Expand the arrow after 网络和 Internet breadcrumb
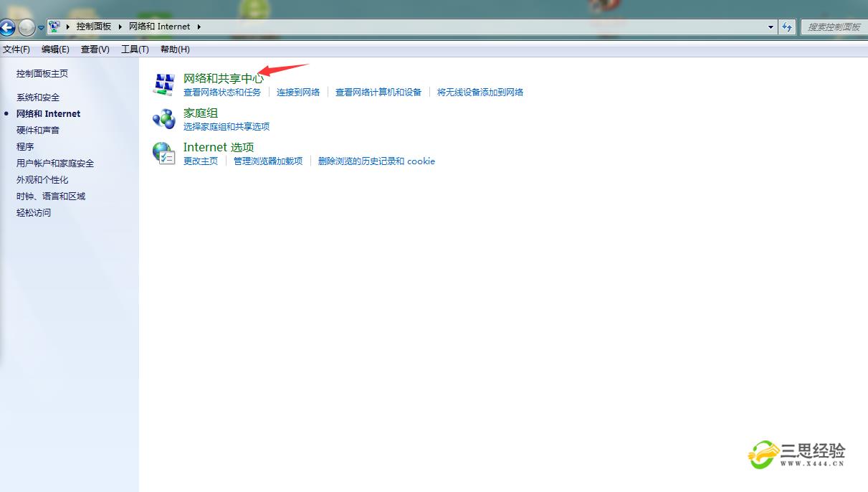 click(199, 27)
